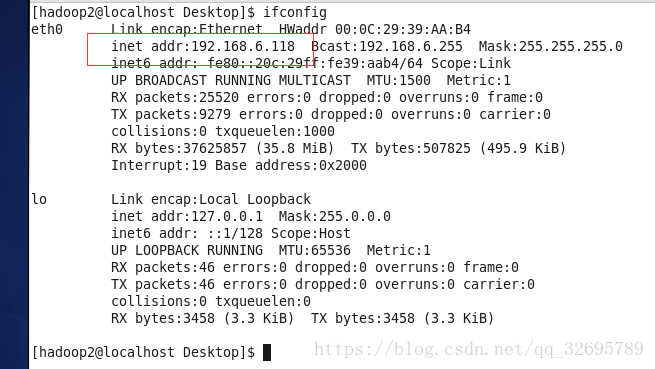Click the ifconfig command text
This screenshot has width=655, height=369.
click(x=295, y=12)
